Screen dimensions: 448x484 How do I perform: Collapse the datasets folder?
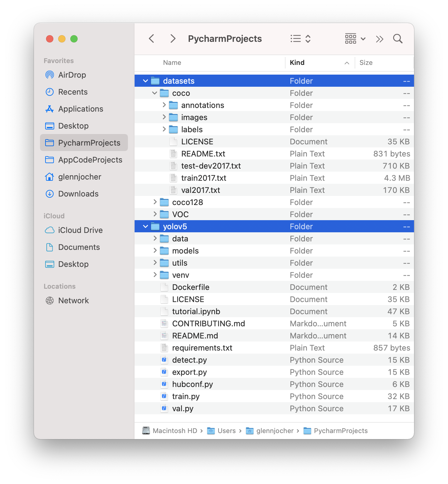(145, 81)
